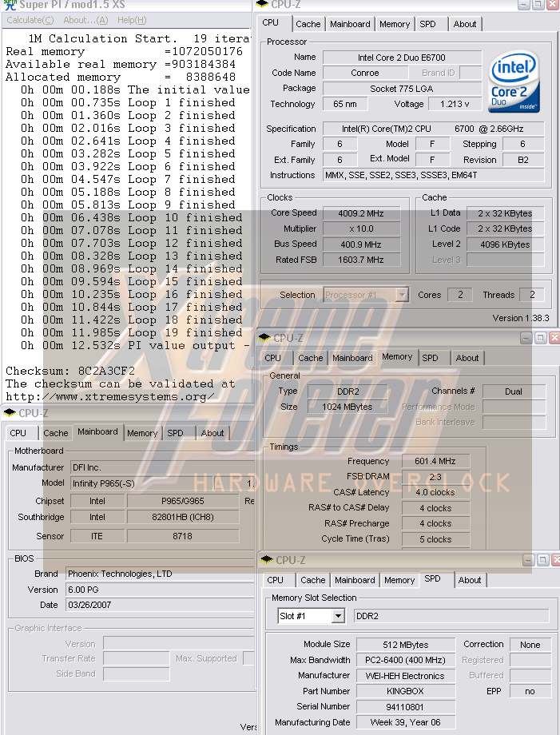Open About tab in top CPU-Z window

464,24
